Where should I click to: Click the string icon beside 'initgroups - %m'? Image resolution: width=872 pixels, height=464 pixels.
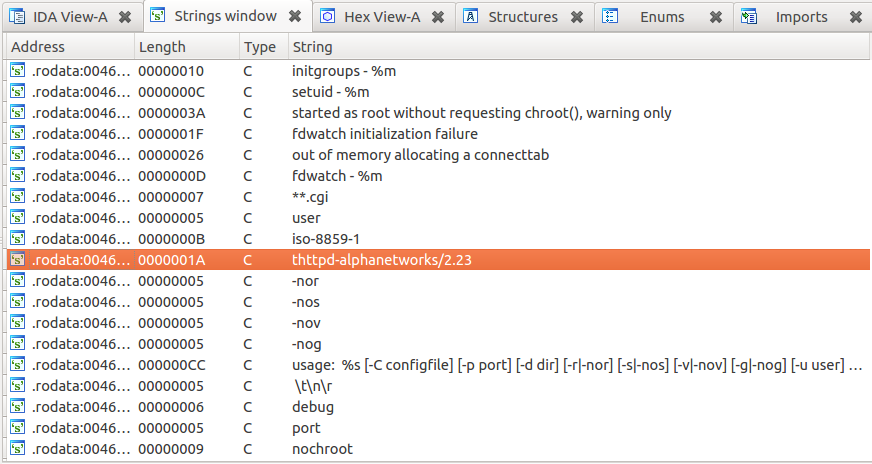pyautogui.click(x=17, y=71)
